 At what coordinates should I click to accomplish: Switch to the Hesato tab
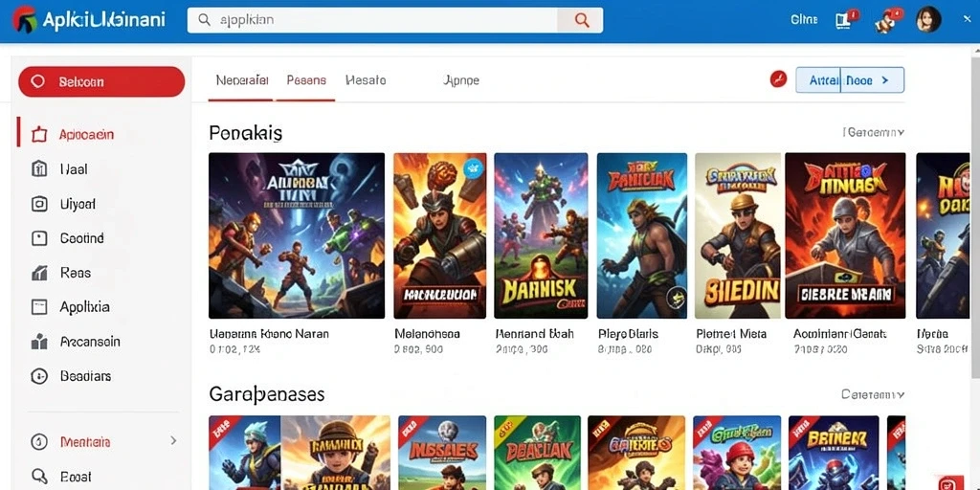(366, 80)
